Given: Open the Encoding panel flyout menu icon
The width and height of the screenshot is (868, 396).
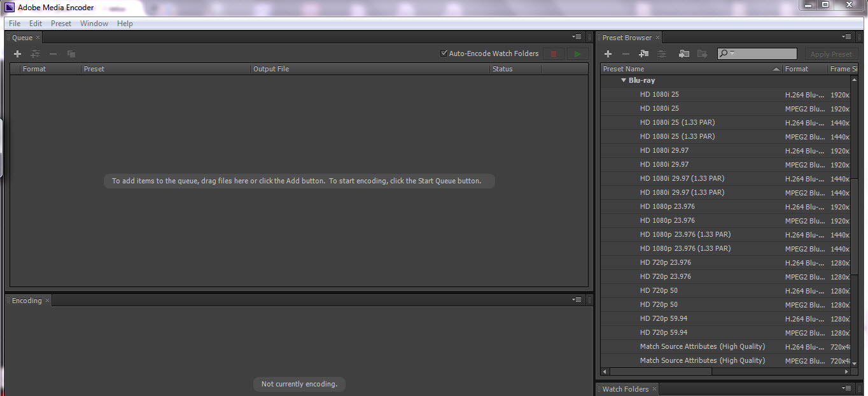Looking at the screenshot, I should (577, 300).
